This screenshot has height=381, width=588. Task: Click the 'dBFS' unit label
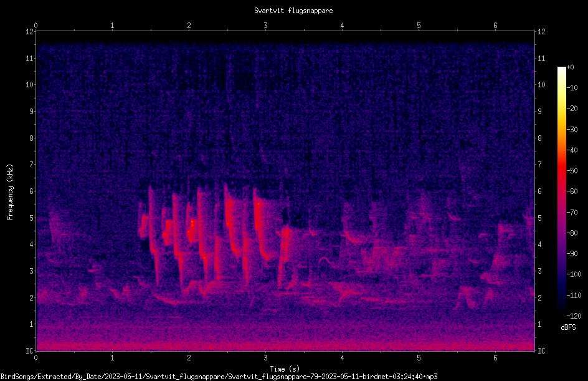568,327
